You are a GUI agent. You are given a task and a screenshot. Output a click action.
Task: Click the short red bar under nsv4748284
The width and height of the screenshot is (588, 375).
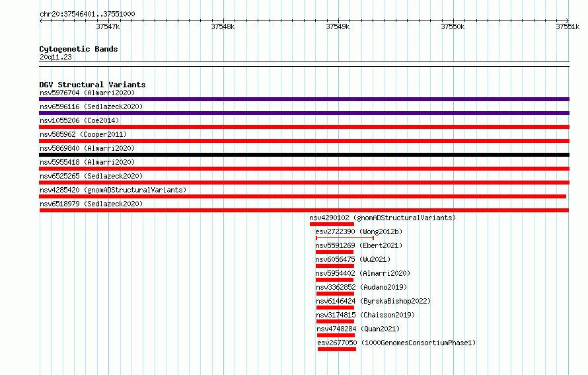pyautogui.click(x=336, y=335)
